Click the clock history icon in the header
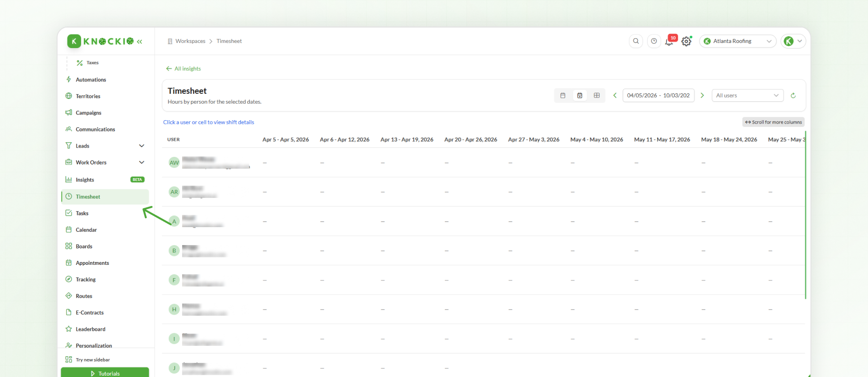Image resolution: width=868 pixels, height=377 pixels. [x=654, y=41]
